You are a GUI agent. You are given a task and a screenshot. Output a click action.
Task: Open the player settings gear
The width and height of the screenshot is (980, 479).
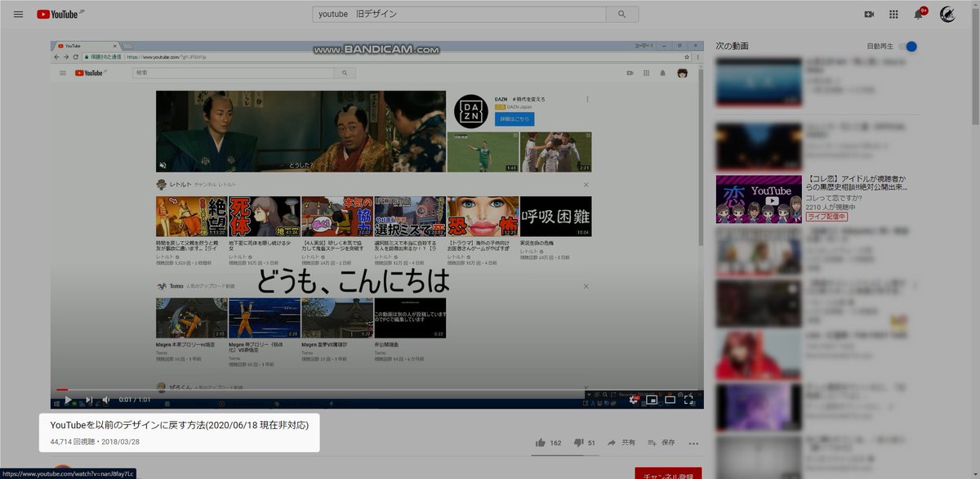coord(633,400)
